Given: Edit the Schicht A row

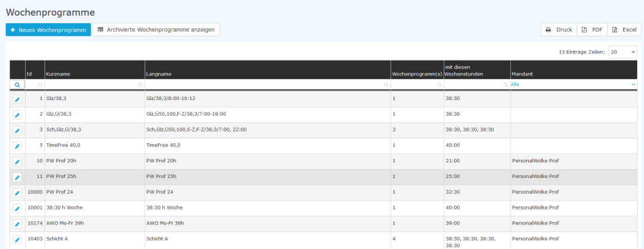Looking at the screenshot, I should click(17, 240).
